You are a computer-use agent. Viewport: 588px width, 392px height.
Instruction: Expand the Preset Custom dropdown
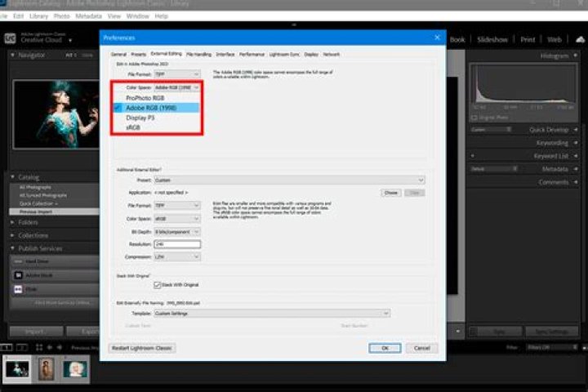tap(289, 180)
